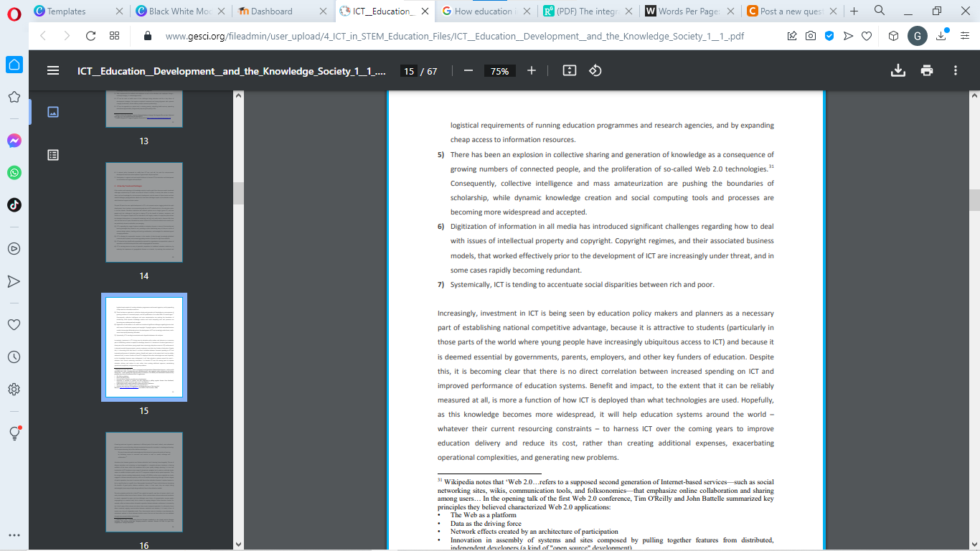Open Messenger from the Opera sidebar
980x551 pixels.
[14, 141]
